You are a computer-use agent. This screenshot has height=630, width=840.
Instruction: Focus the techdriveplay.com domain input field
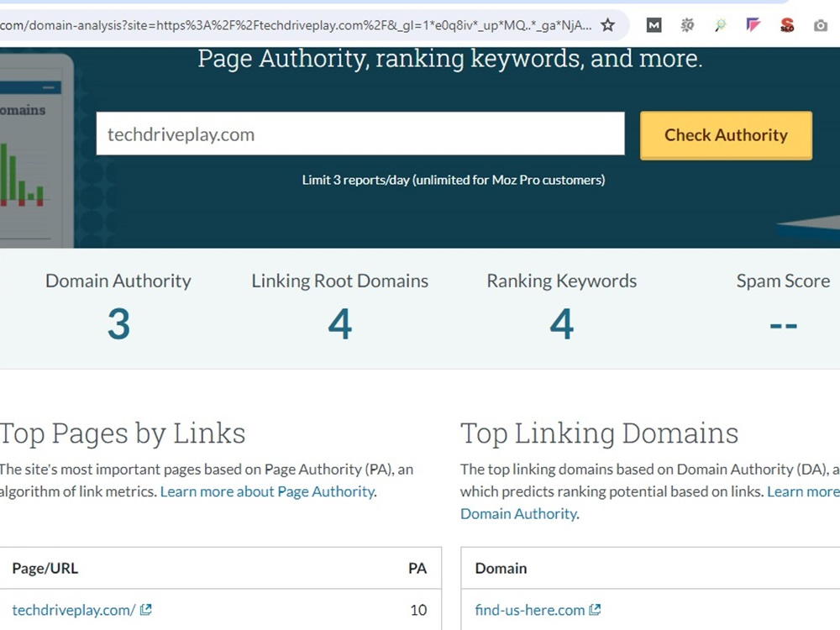pyautogui.click(x=360, y=134)
